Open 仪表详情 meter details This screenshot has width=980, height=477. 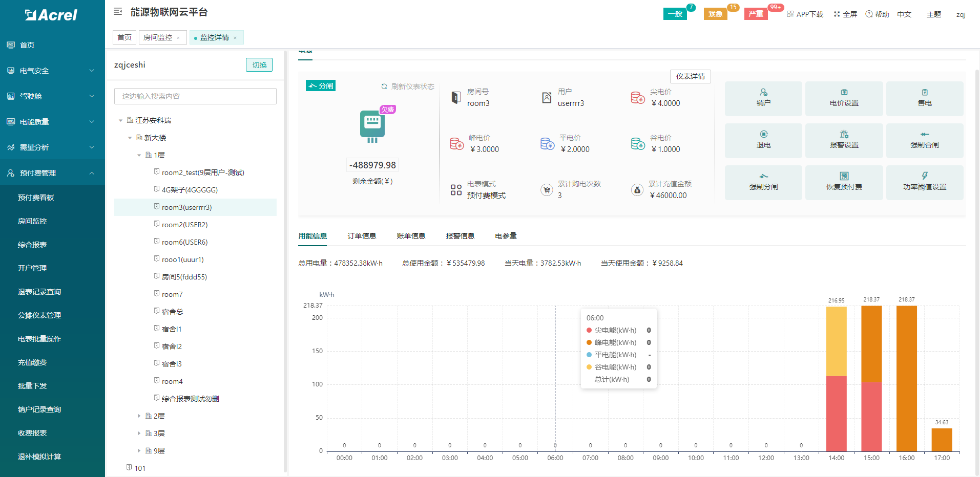690,76
